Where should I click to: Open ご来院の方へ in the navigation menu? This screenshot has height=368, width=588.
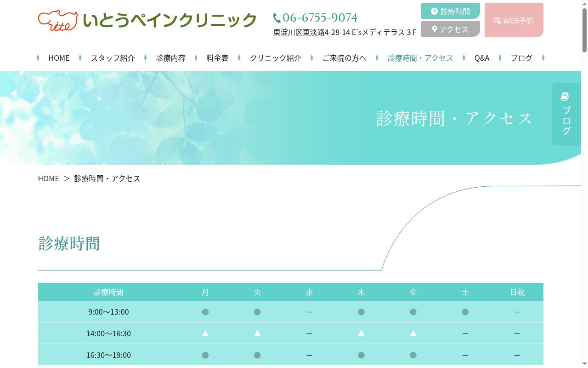(x=344, y=58)
